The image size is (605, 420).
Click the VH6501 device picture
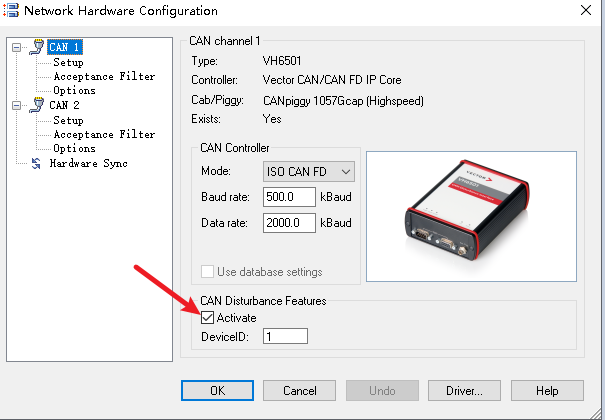click(x=471, y=216)
